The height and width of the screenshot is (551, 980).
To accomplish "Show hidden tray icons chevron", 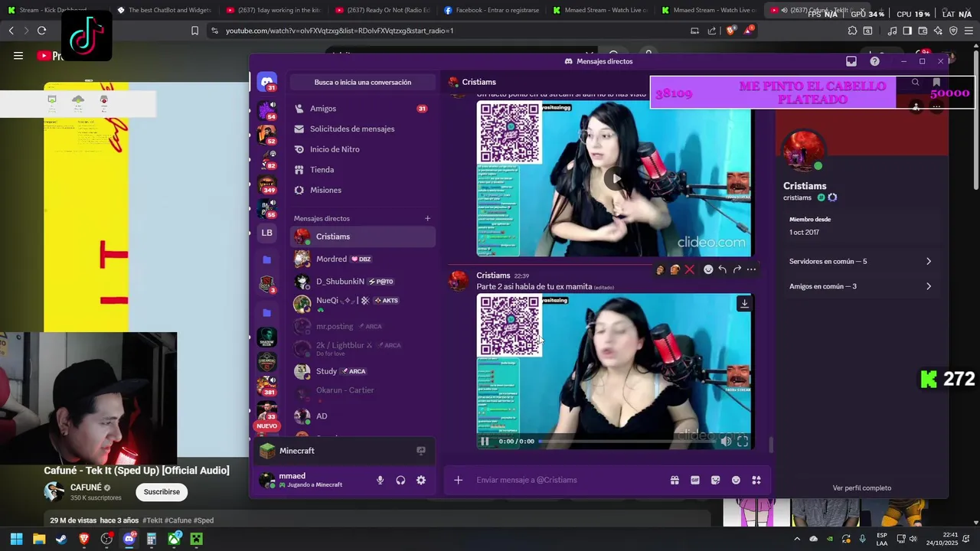I will [x=797, y=539].
